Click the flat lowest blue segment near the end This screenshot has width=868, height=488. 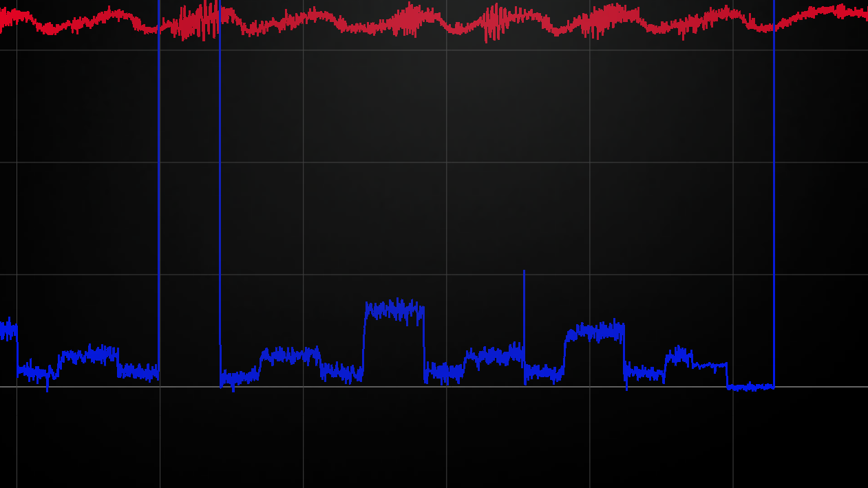pos(750,388)
